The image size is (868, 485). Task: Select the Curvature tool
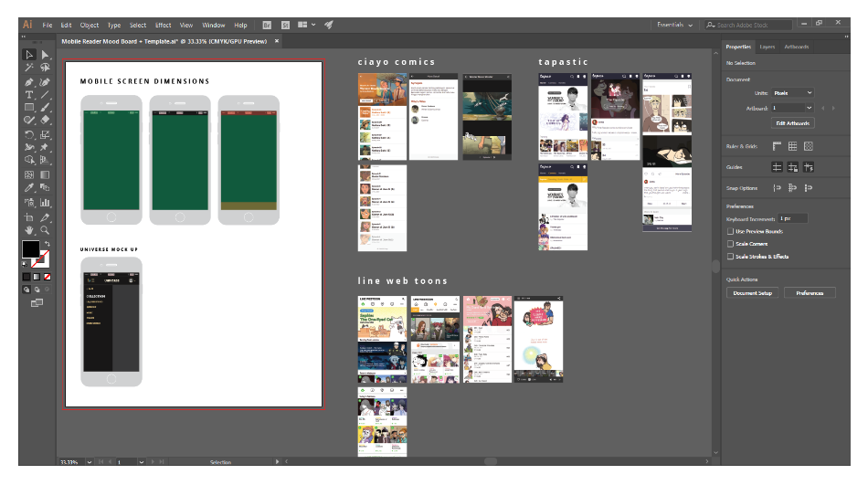coord(45,82)
